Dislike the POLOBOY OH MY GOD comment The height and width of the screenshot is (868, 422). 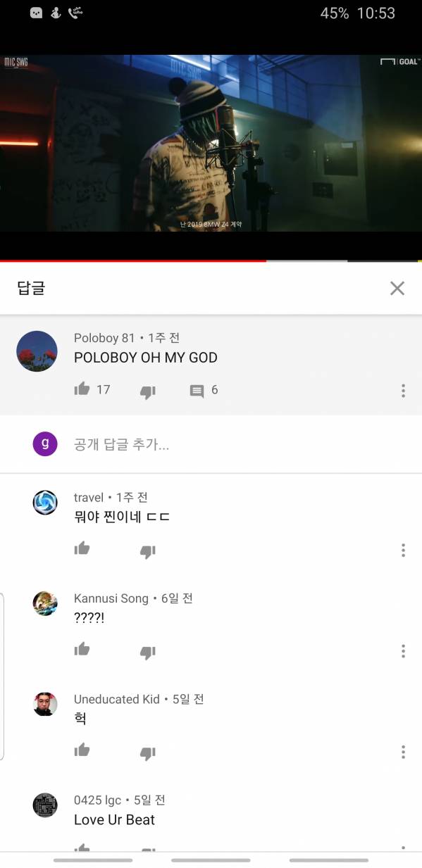[x=147, y=391]
